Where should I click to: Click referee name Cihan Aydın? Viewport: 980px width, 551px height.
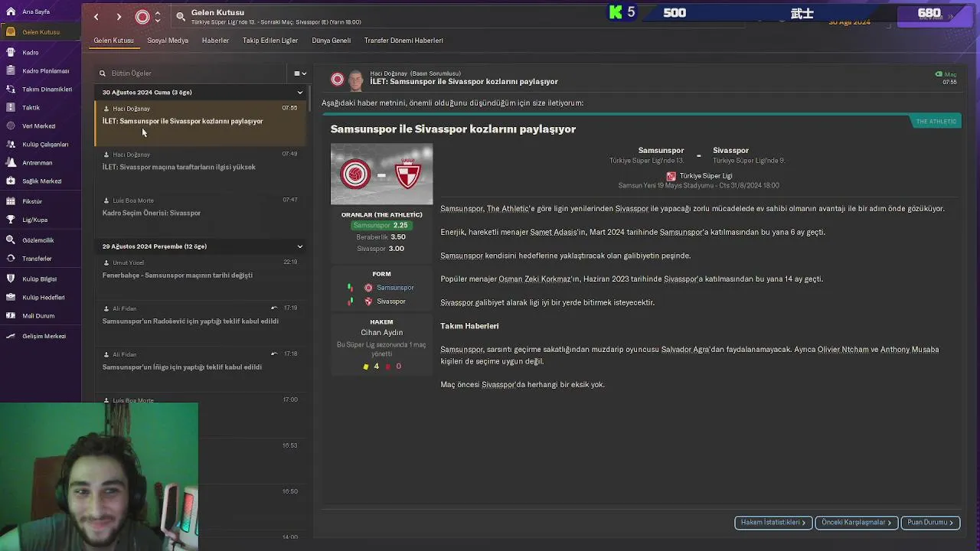click(x=381, y=333)
